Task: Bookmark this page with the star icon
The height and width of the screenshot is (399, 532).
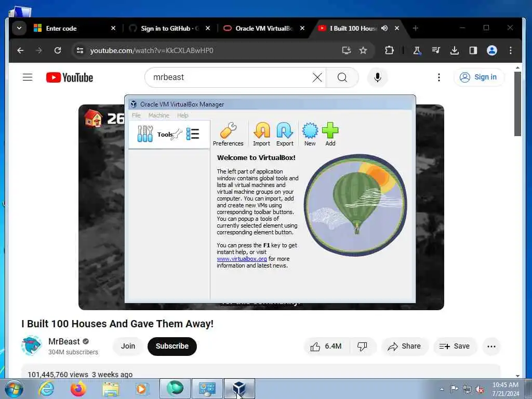Action: click(x=363, y=50)
